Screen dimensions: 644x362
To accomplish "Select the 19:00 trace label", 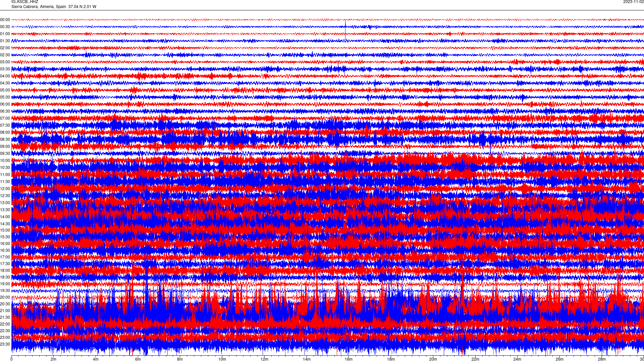I will [x=5, y=284].
